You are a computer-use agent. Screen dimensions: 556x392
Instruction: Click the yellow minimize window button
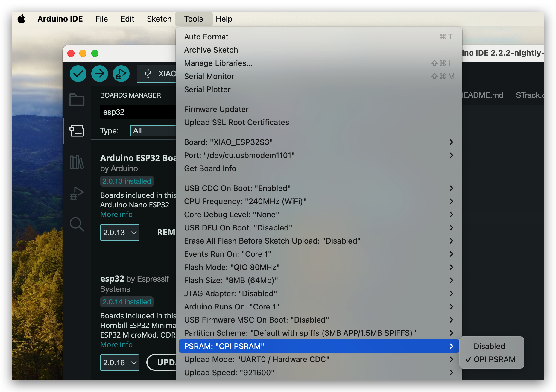tap(83, 53)
